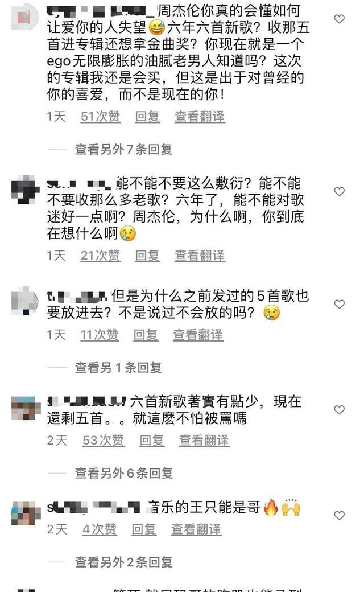Translate the 音乐的王只能是哥 comment
Image resolution: width=364 pixels, height=592 pixels.
tap(196, 530)
